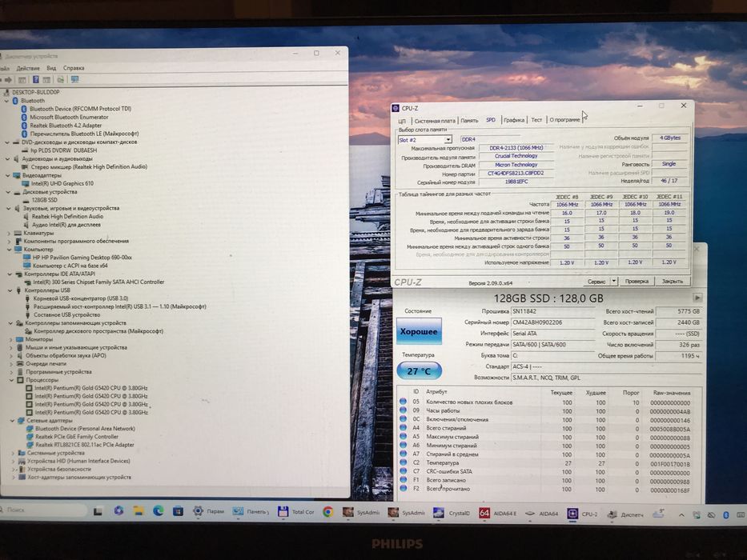Click the next-disk arrow button beside 128GB SSD title
Screen dimensions: 747x560
[x=697, y=298]
